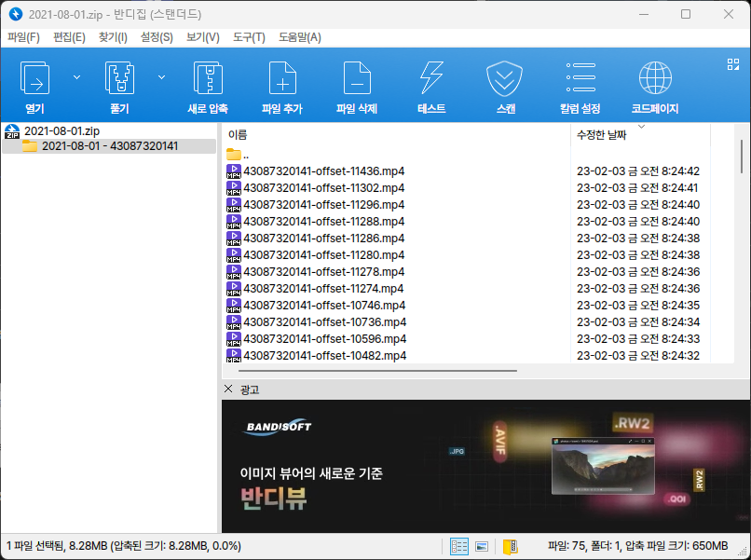Toggle the image preview view in status bar
The width and height of the screenshot is (751, 560).
483,546
